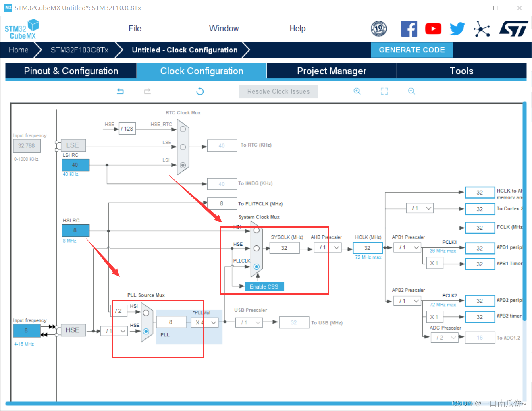Select LSI in RTC Clock Mux
532x411 pixels.
pos(183,165)
